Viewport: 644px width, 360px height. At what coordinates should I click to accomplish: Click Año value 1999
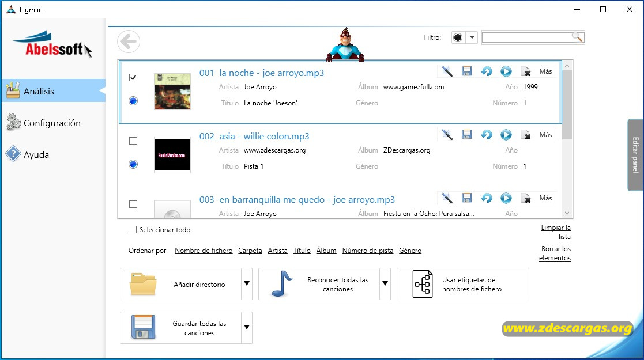click(530, 87)
